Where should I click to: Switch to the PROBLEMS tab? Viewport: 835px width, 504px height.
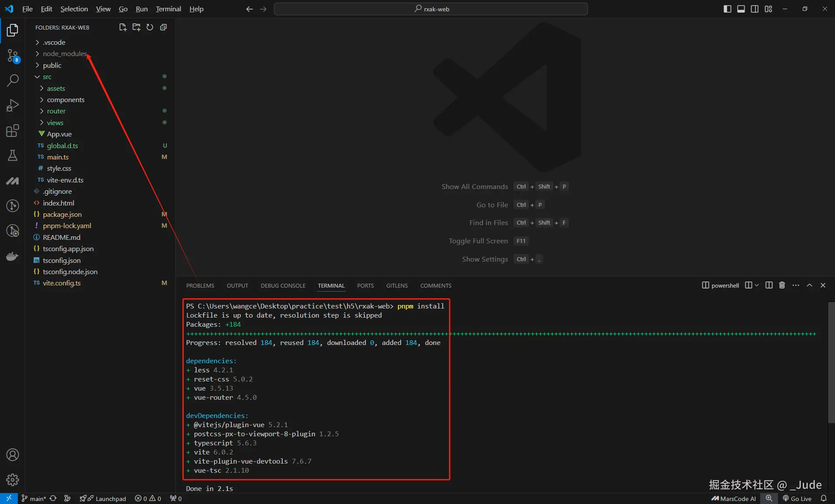click(x=200, y=285)
